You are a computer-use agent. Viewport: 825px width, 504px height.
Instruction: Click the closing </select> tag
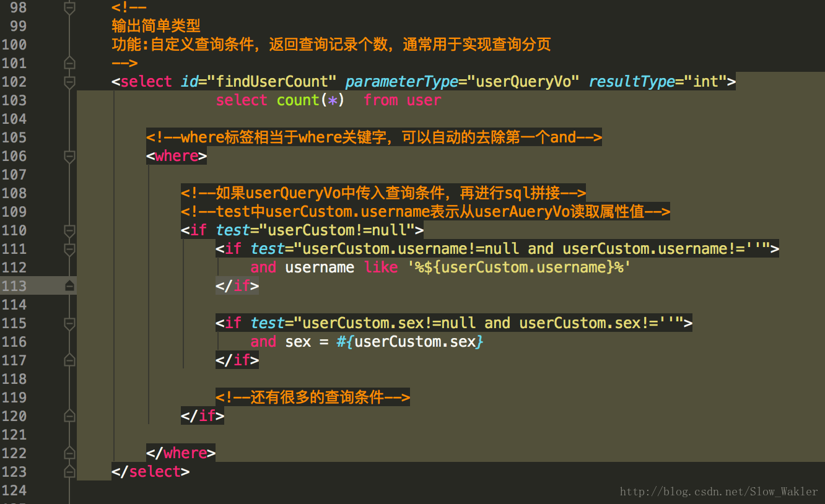tap(151, 472)
